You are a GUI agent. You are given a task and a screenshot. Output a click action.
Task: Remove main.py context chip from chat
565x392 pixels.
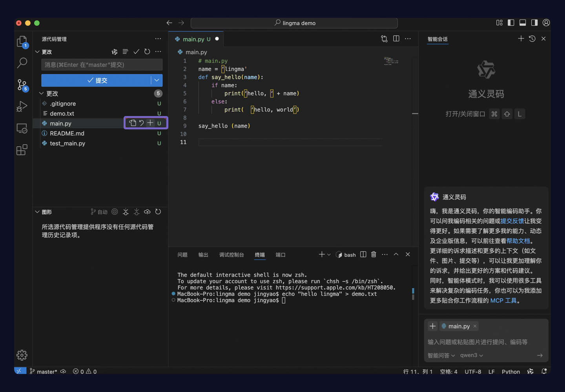[x=475, y=326]
